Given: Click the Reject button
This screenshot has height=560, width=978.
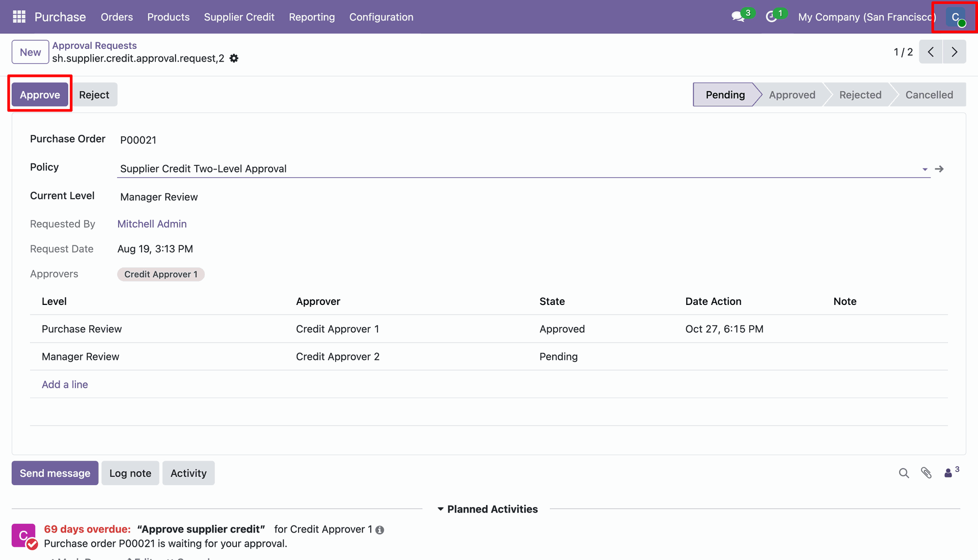Looking at the screenshot, I should tap(94, 95).
